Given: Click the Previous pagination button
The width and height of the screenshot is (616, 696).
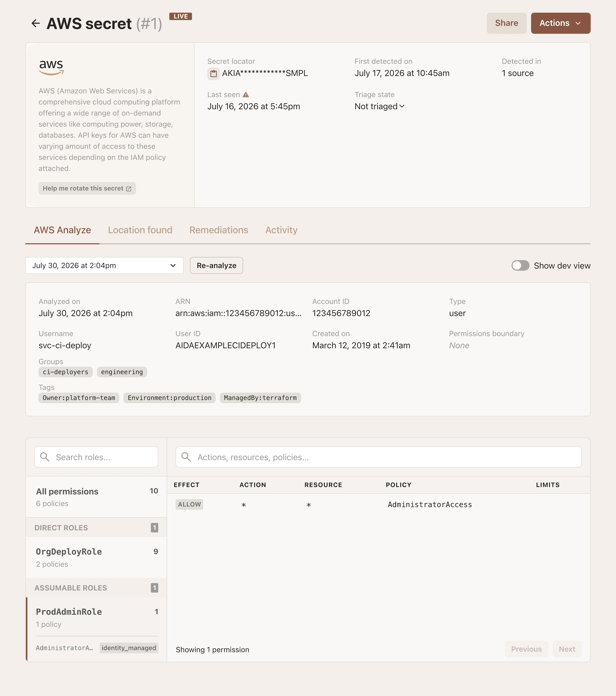Looking at the screenshot, I should click(x=526, y=649).
